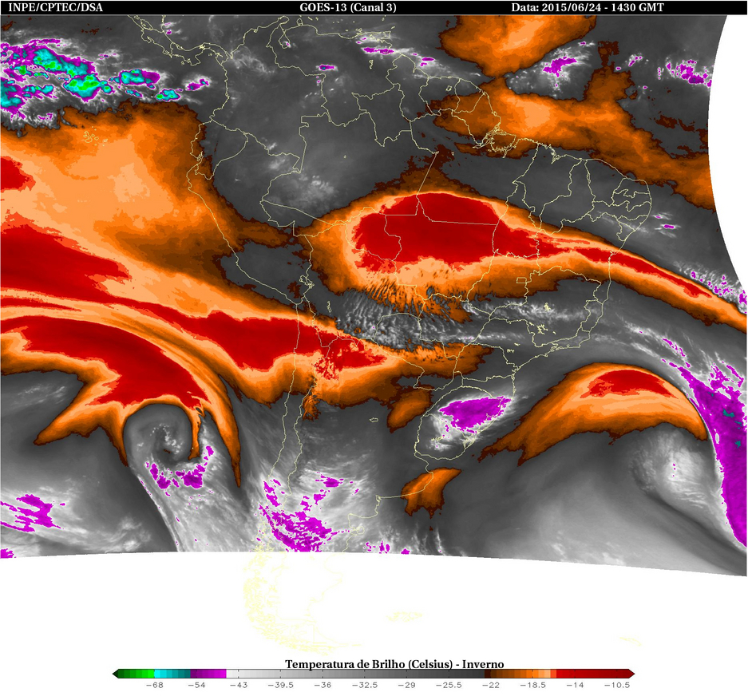Click the -22 legend value
748x700 pixels.
[x=491, y=685]
